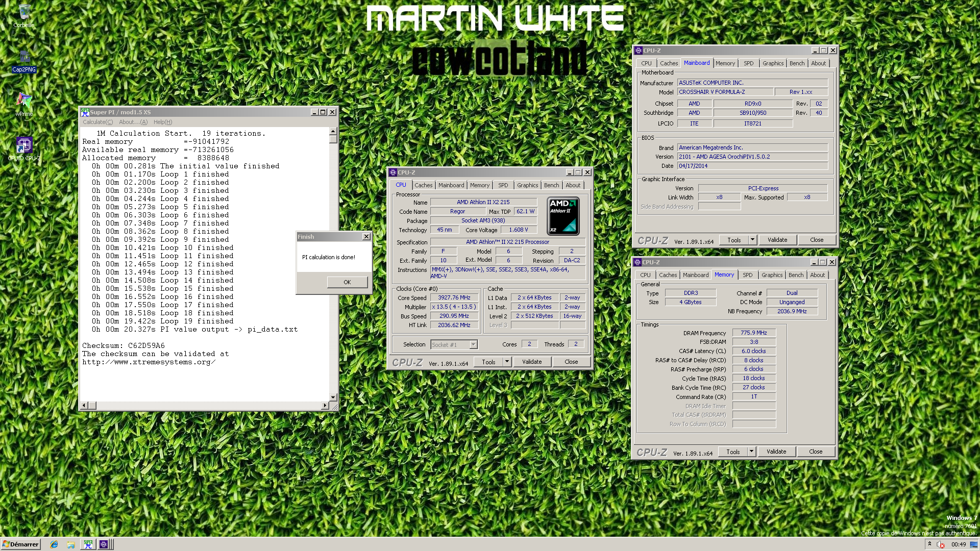Click Super PI horizontal scrollbar right arrow
Screen dimensions: 980x551
coord(325,406)
